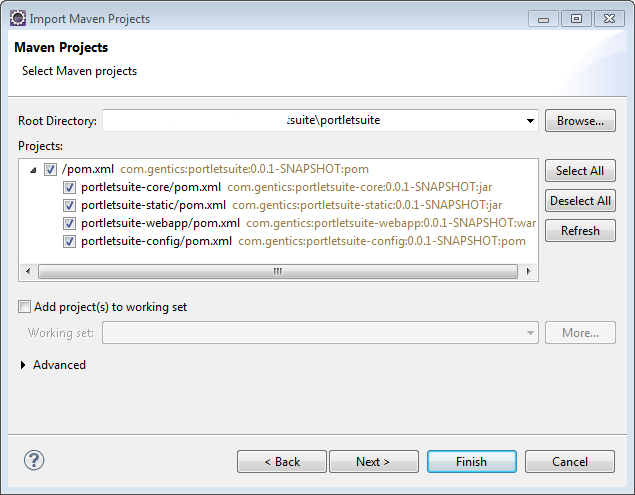Select the portletsuite-static/pom.xml row
Screen dimensions: 635x495
(x=153, y=205)
